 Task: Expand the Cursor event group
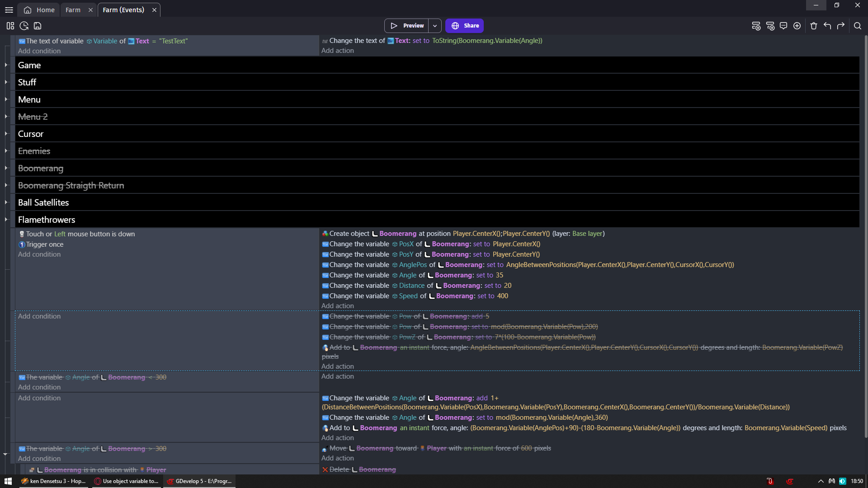(6, 134)
